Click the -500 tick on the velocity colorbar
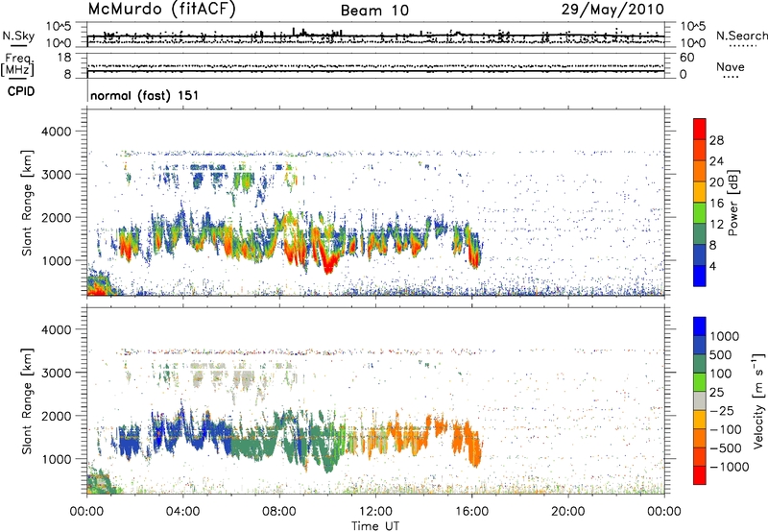 [x=726, y=448]
